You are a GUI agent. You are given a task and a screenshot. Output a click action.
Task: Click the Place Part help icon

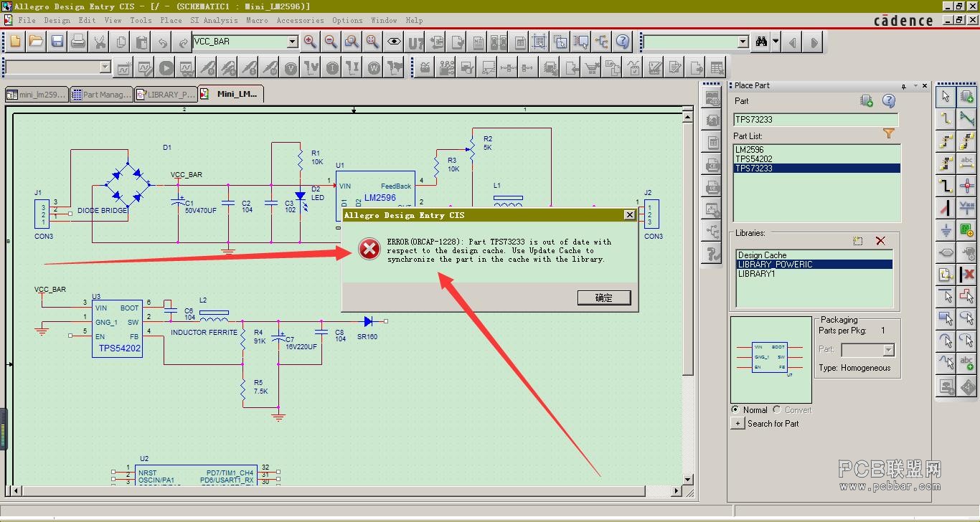(889, 101)
